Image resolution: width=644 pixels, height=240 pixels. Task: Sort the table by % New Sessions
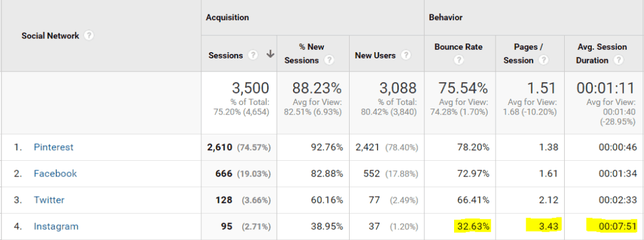coord(304,54)
